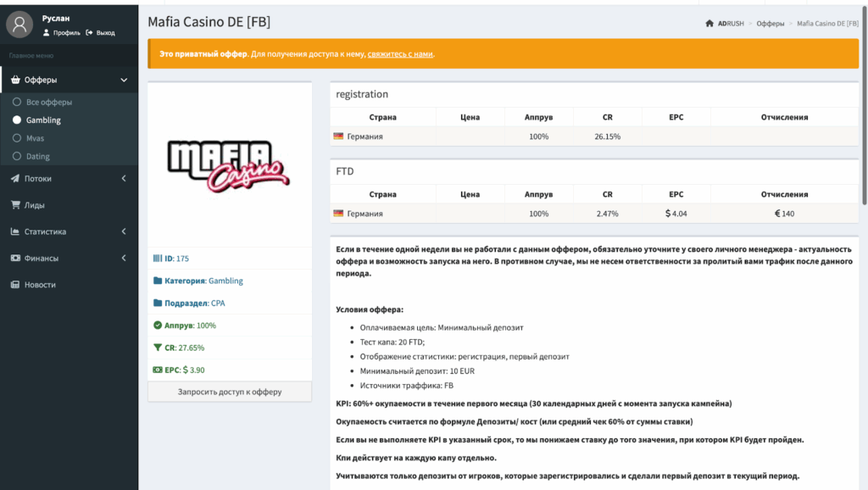Click the Тест капа: 20 FTD bullet
The image size is (868, 490).
coord(392,342)
